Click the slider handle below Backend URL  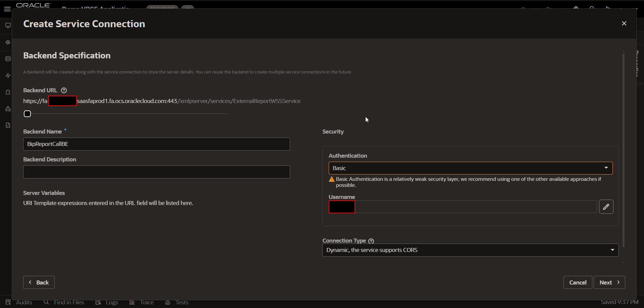pyautogui.click(x=27, y=114)
